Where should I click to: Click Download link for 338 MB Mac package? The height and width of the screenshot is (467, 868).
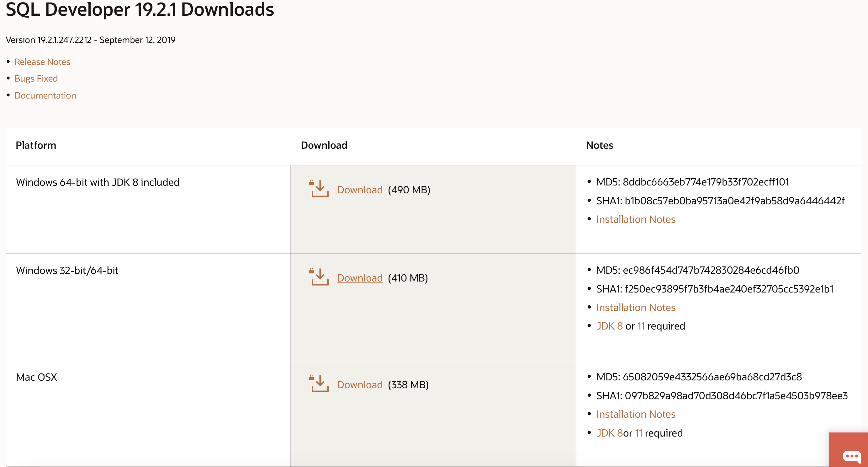pyautogui.click(x=360, y=385)
